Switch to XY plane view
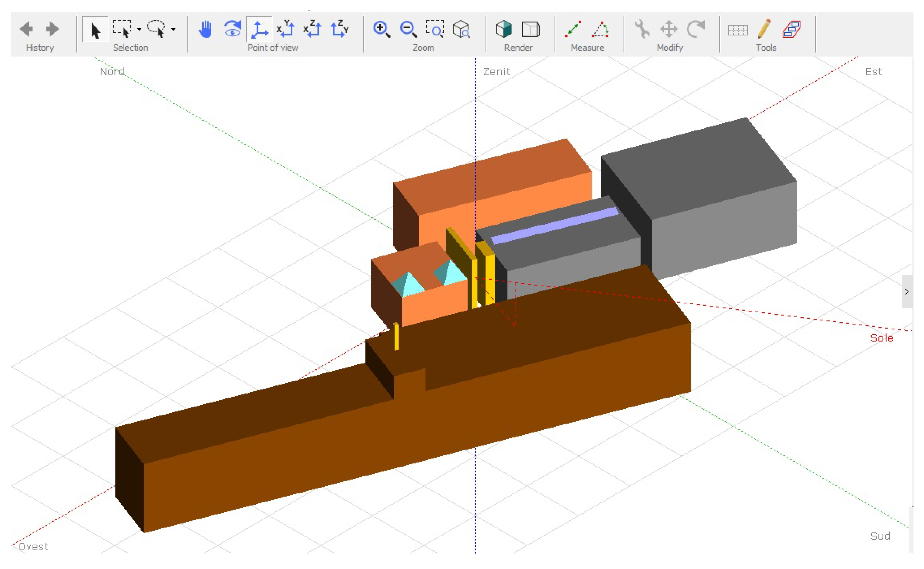Screen dimensions: 924x569 (x=286, y=29)
